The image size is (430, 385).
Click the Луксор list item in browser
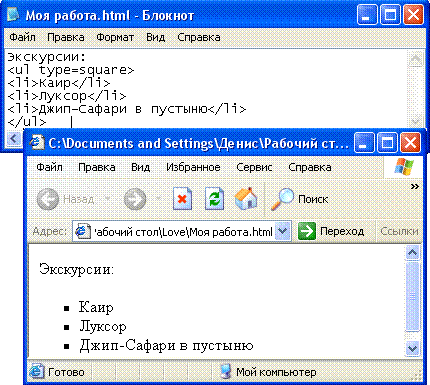click(103, 326)
